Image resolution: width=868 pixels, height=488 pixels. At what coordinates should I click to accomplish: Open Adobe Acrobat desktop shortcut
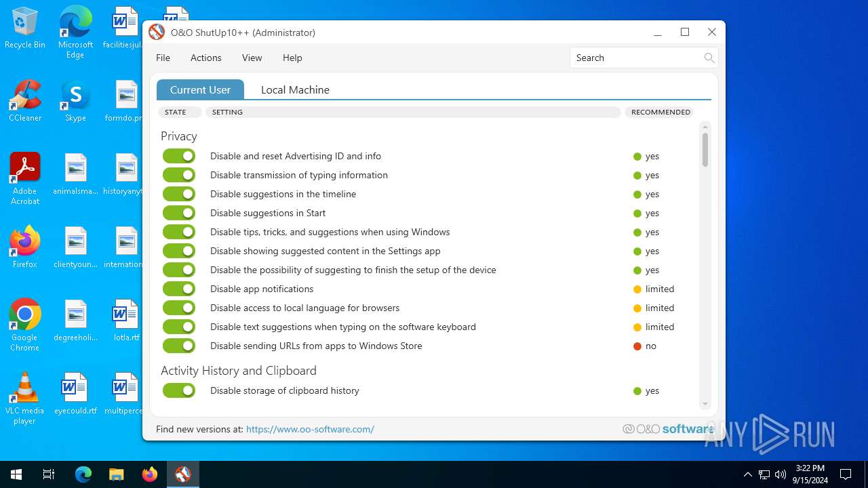tap(25, 179)
